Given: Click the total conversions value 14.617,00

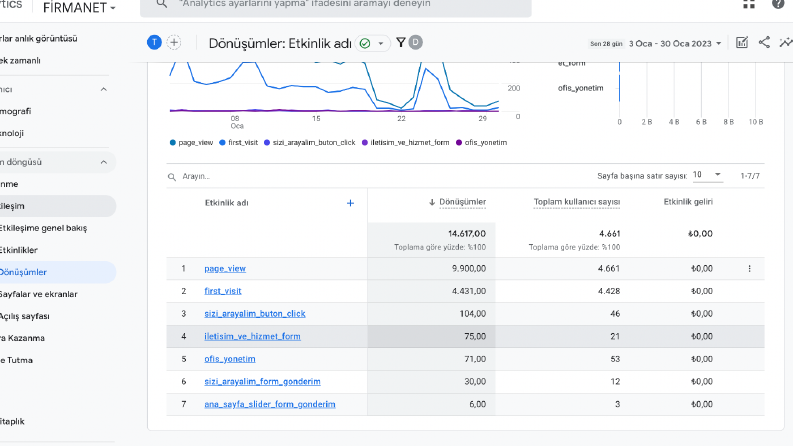Looking at the screenshot, I should coord(467,234).
